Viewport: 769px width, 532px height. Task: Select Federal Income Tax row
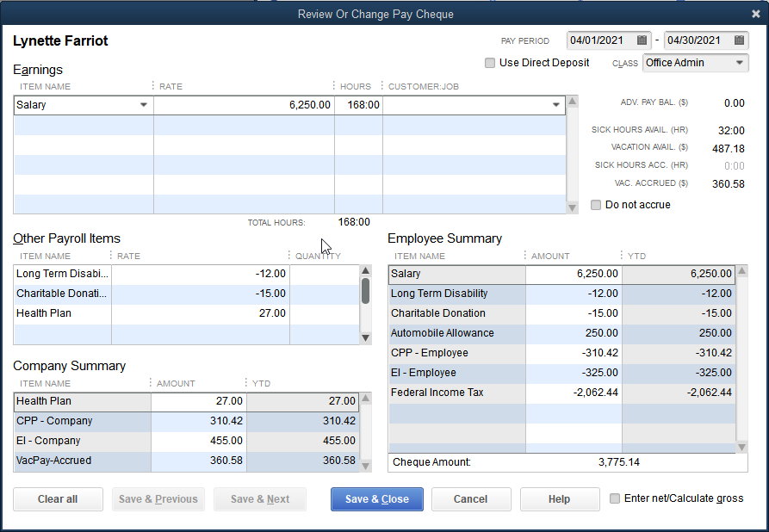coord(562,393)
